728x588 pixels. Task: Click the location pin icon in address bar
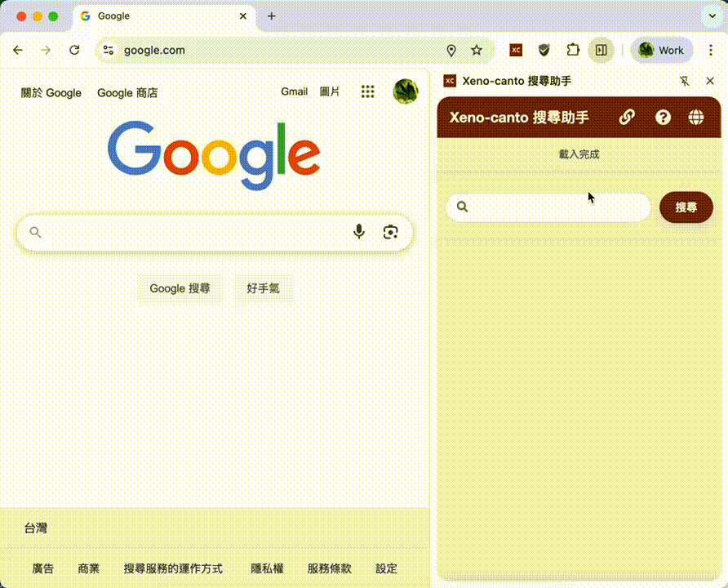click(451, 50)
